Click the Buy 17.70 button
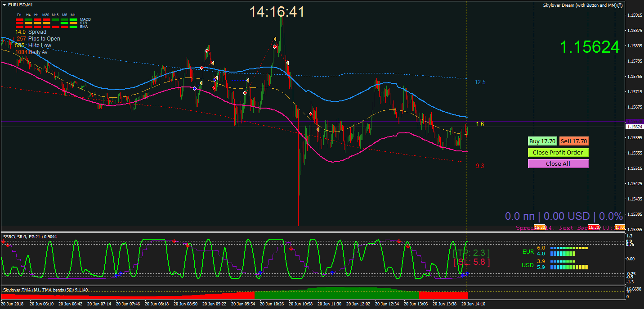The height and width of the screenshot is (309, 644). (543, 141)
